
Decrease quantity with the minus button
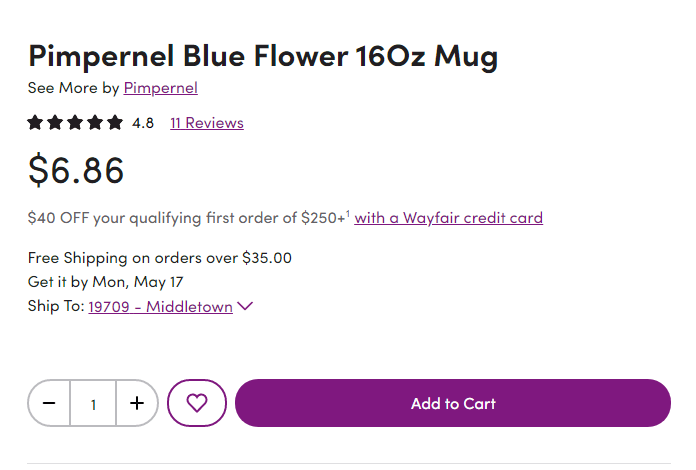click(49, 404)
